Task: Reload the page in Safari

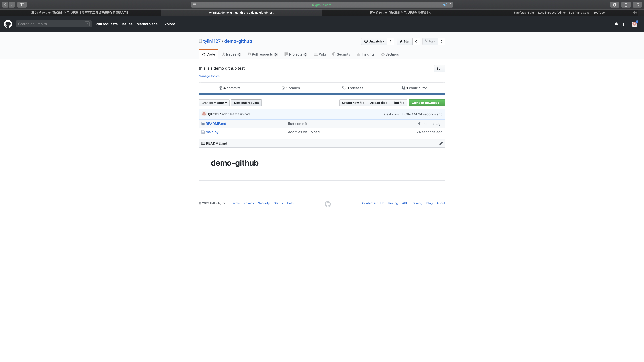Action: coord(450,5)
